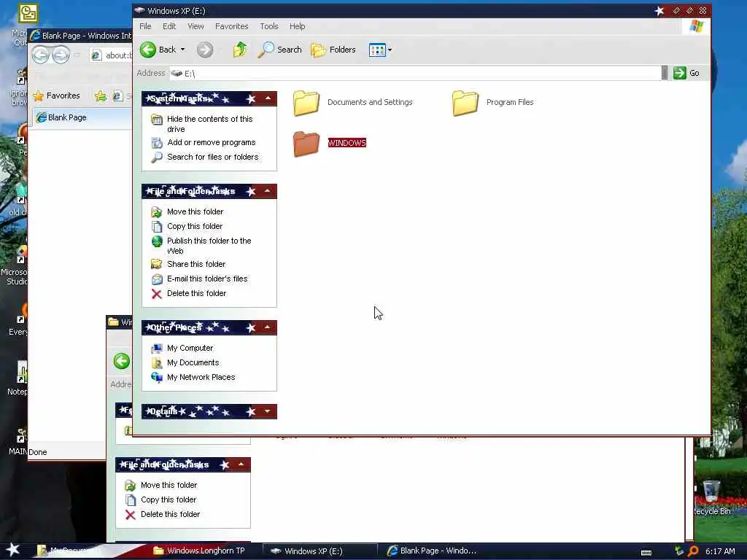Image resolution: width=747 pixels, height=560 pixels.
Task: Click Back arrow in Longhorn TP window
Action: pyautogui.click(x=122, y=361)
